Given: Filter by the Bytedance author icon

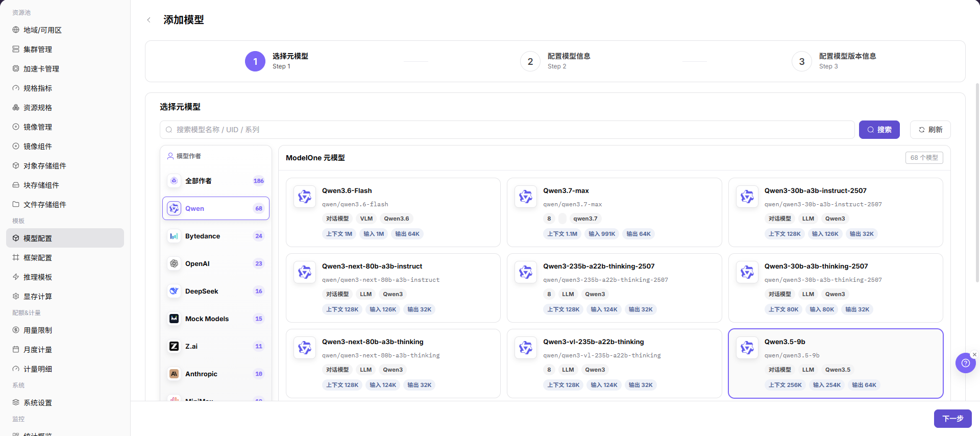Looking at the screenshot, I should [174, 236].
